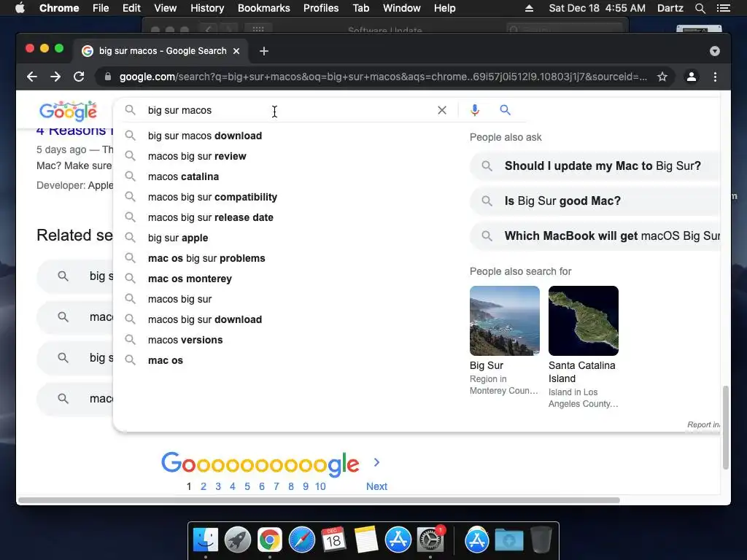View site info via the lock icon

click(108, 77)
